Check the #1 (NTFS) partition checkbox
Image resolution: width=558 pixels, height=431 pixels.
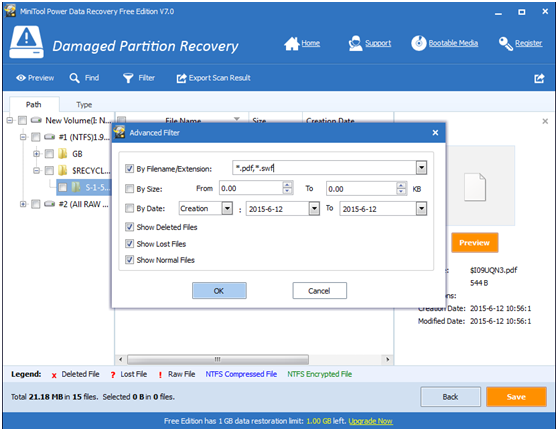pos(36,137)
